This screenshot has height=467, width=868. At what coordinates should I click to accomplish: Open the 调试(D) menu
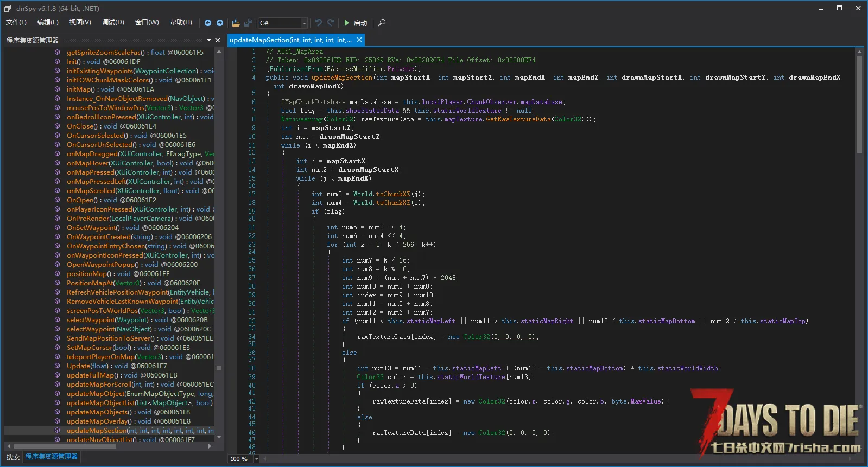point(113,22)
